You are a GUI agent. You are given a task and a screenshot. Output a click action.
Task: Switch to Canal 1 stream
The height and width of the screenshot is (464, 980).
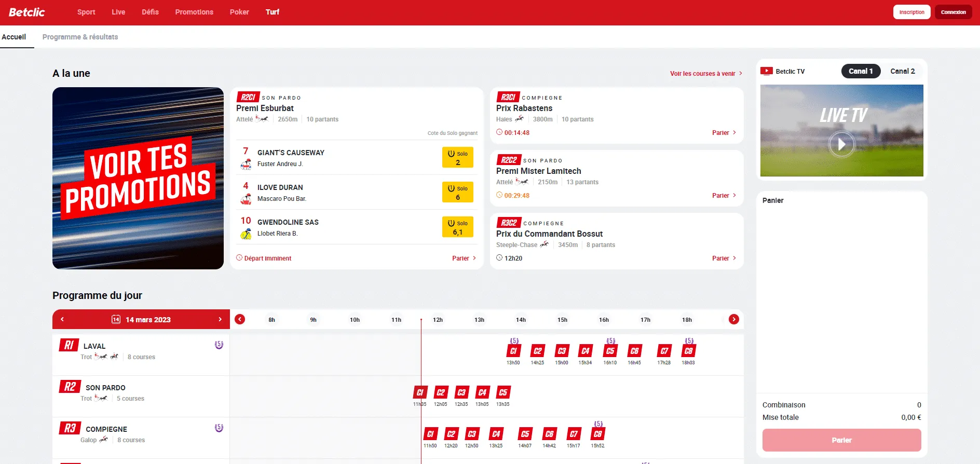[860, 71]
